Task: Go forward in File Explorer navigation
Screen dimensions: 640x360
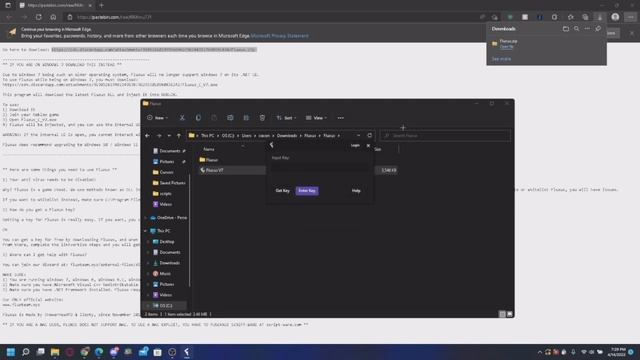Action: [159, 136]
